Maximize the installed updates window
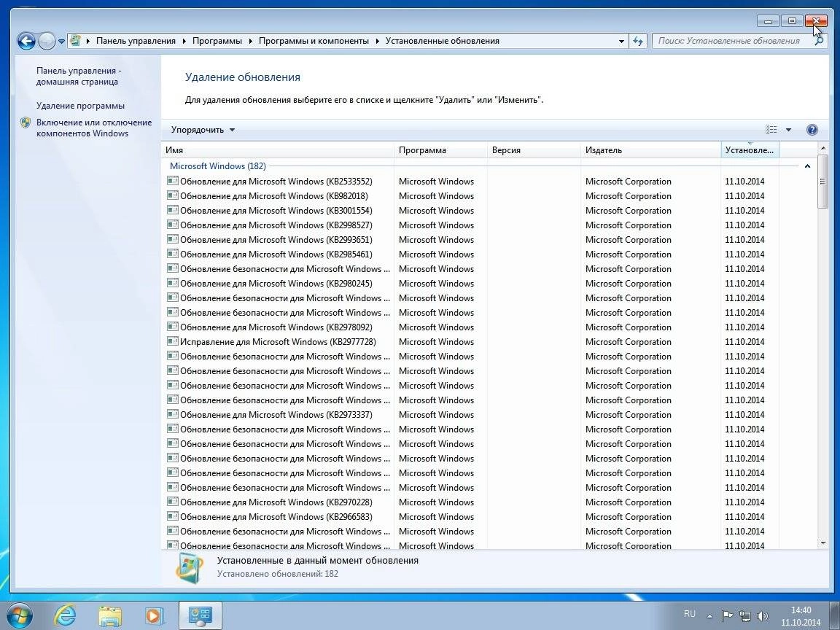 tap(792, 21)
